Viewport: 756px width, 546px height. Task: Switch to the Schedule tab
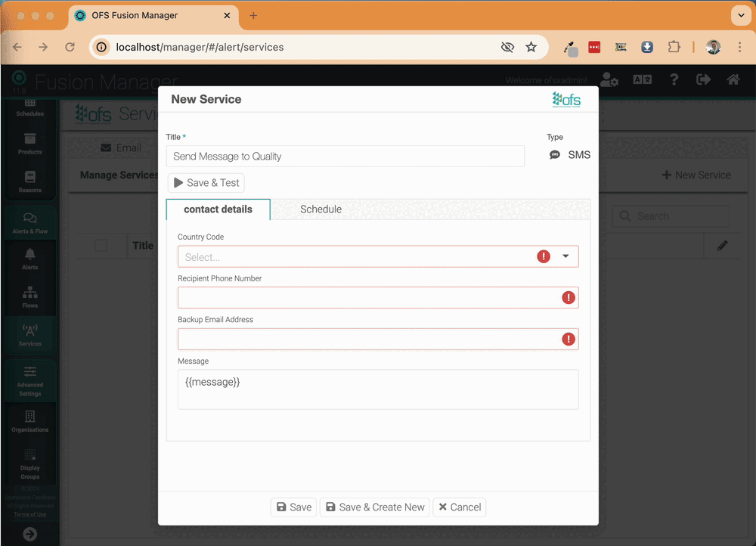(x=321, y=209)
